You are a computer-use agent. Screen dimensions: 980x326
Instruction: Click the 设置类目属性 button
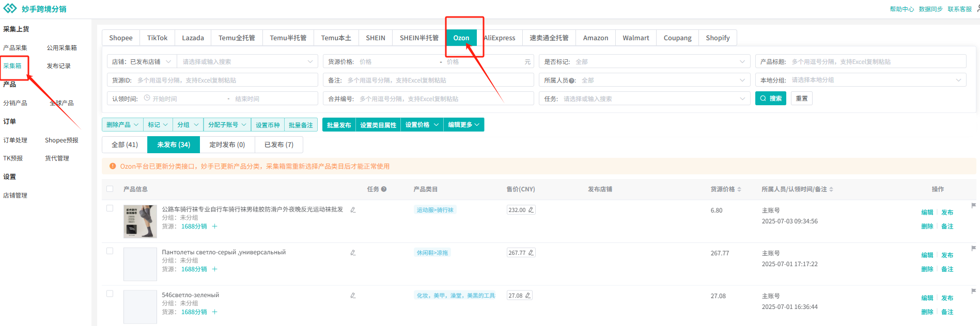[378, 125]
